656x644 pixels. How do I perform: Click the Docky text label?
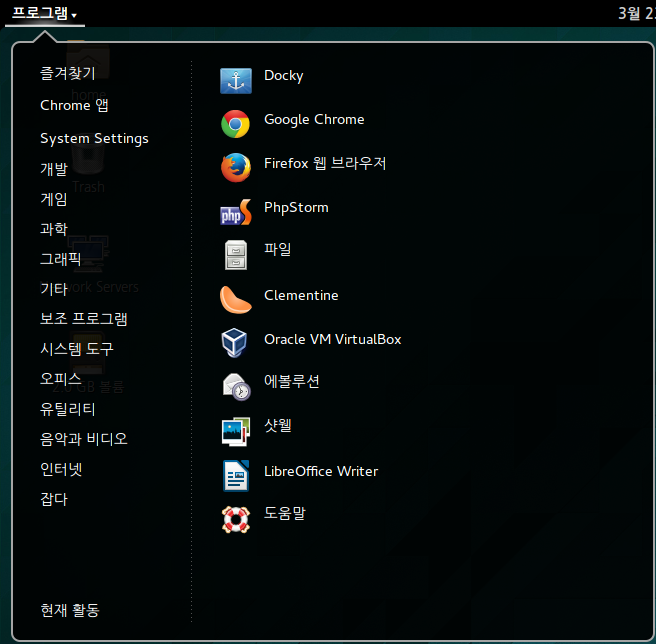click(x=284, y=76)
